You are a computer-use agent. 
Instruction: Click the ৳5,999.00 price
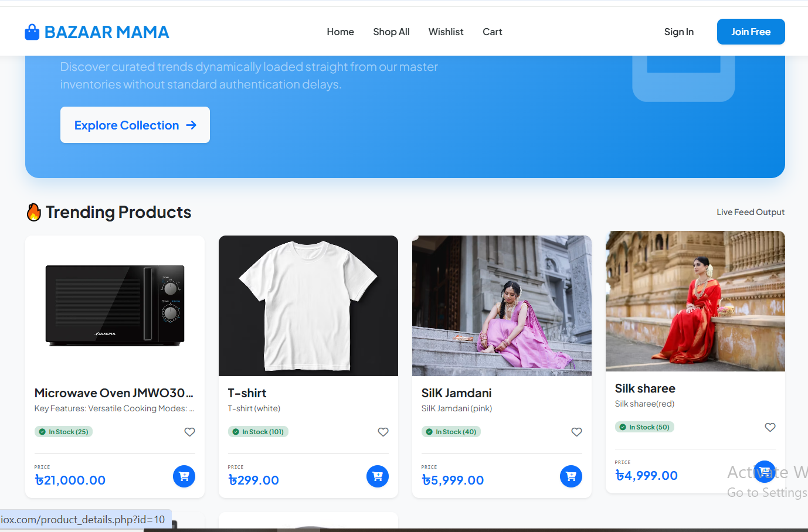pos(453,480)
